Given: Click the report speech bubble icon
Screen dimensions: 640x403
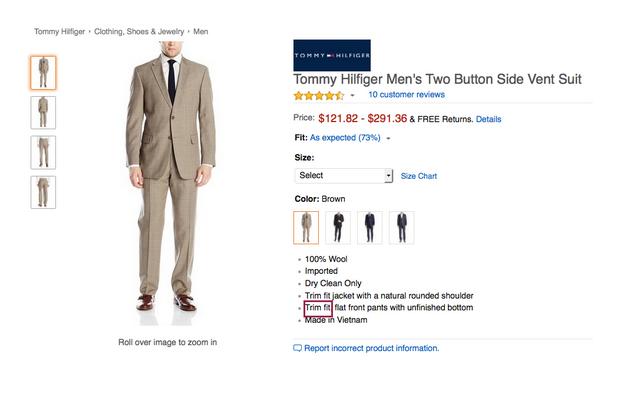Looking at the screenshot, I should (297, 348).
